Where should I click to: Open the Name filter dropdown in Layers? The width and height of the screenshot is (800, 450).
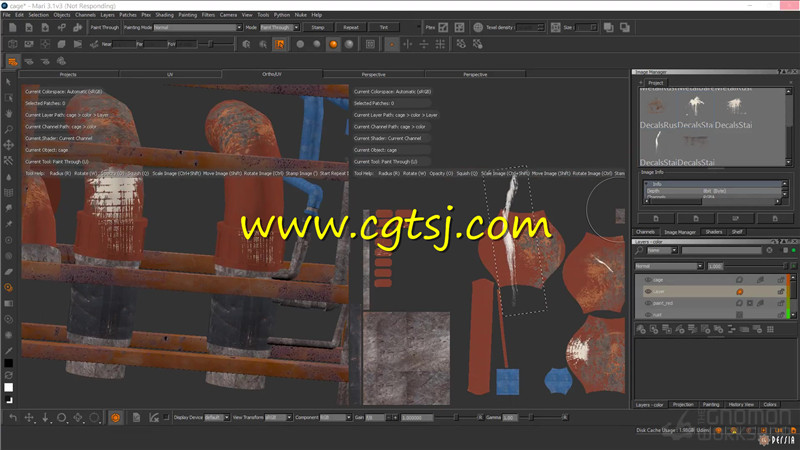[x=662, y=250]
